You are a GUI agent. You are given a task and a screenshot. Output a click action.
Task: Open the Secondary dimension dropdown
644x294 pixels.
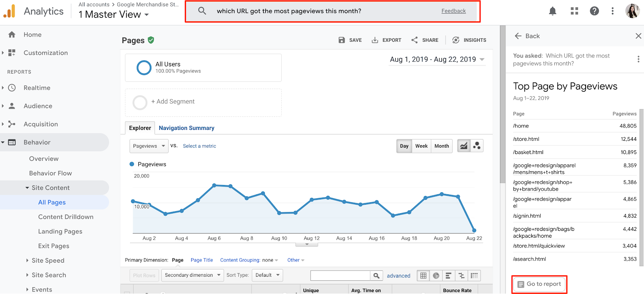tap(193, 275)
